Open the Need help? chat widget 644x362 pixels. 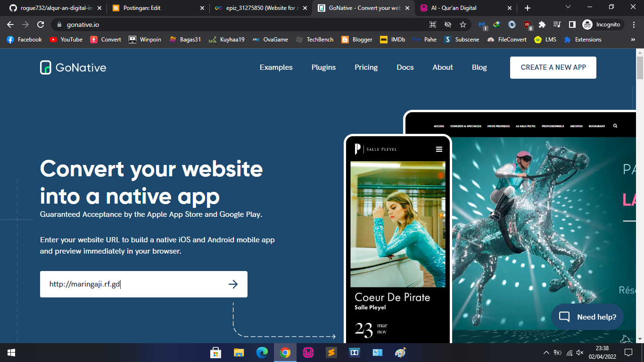click(587, 317)
